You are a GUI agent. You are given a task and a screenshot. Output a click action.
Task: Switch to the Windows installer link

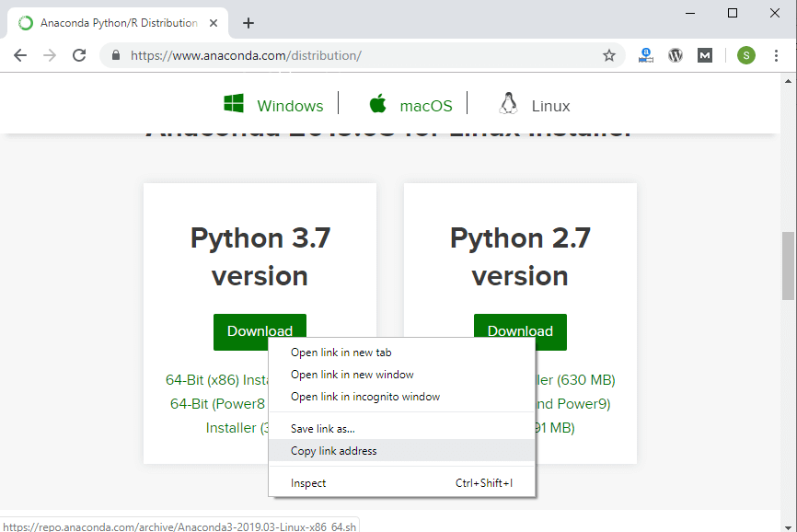tap(290, 106)
